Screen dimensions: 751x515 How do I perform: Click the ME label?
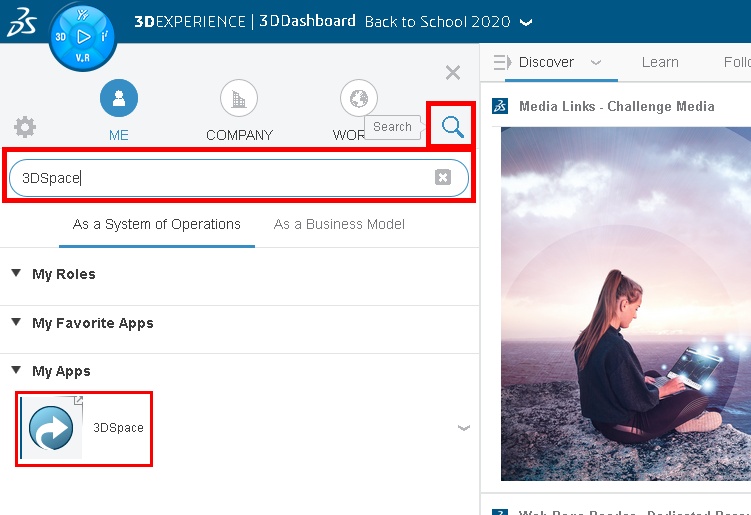point(118,135)
